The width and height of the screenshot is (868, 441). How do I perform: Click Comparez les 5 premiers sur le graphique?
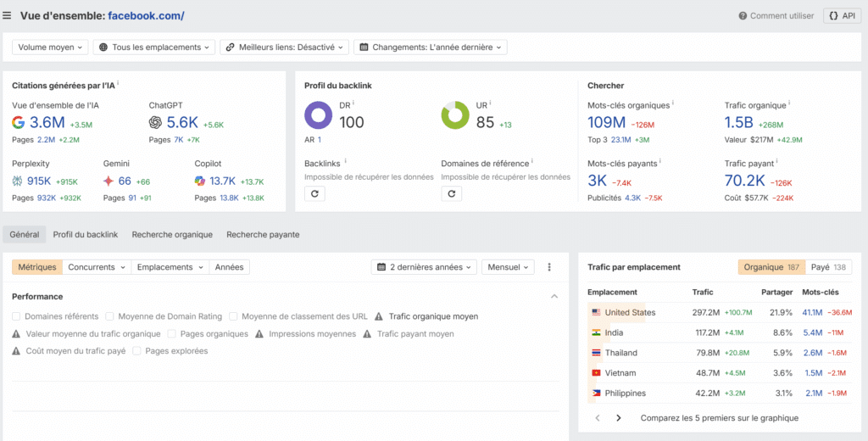[x=720, y=418]
